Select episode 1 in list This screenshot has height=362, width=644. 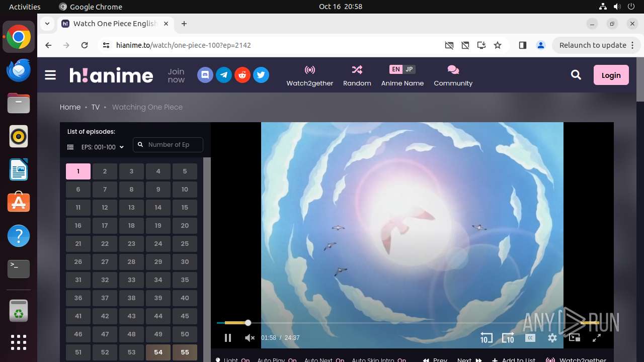point(78,171)
